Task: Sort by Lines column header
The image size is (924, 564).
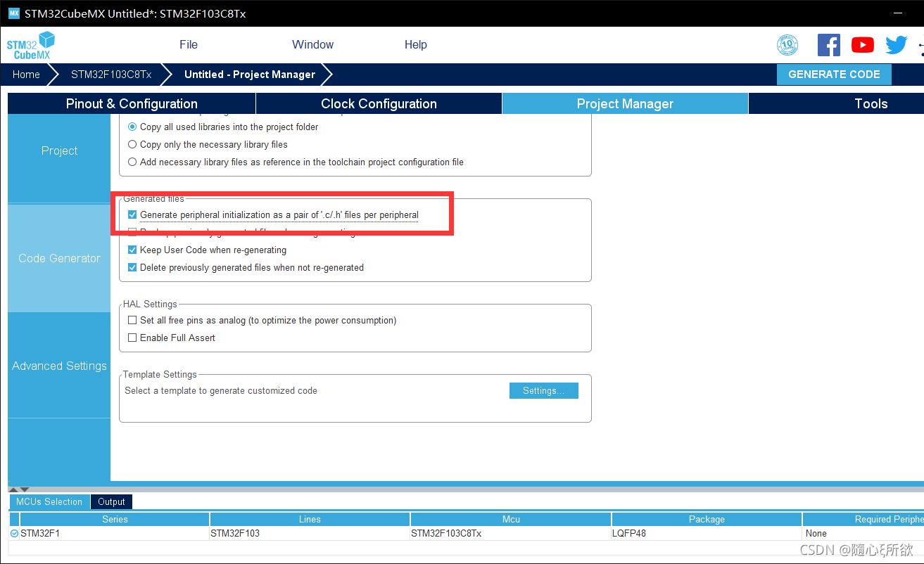Action: click(x=310, y=519)
